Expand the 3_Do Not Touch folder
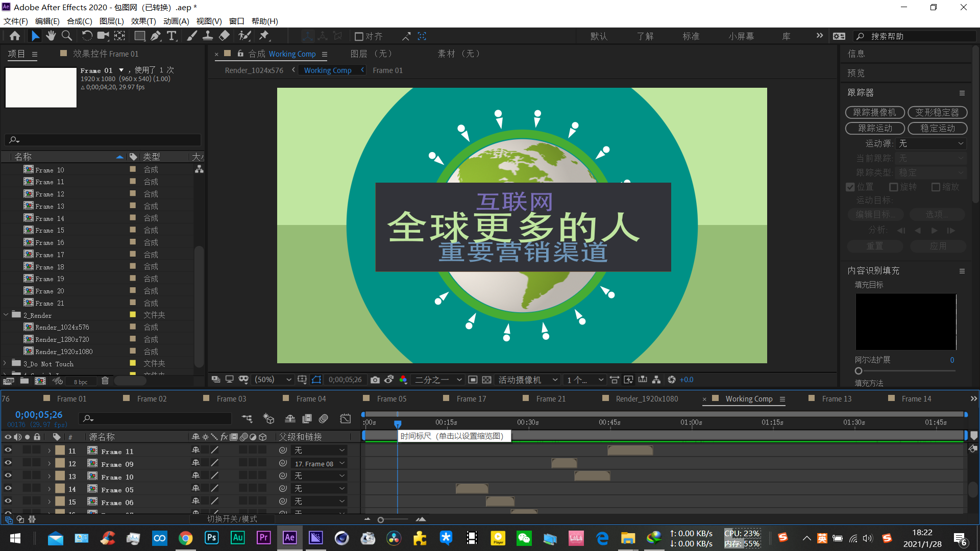 click(x=5, y=363)
